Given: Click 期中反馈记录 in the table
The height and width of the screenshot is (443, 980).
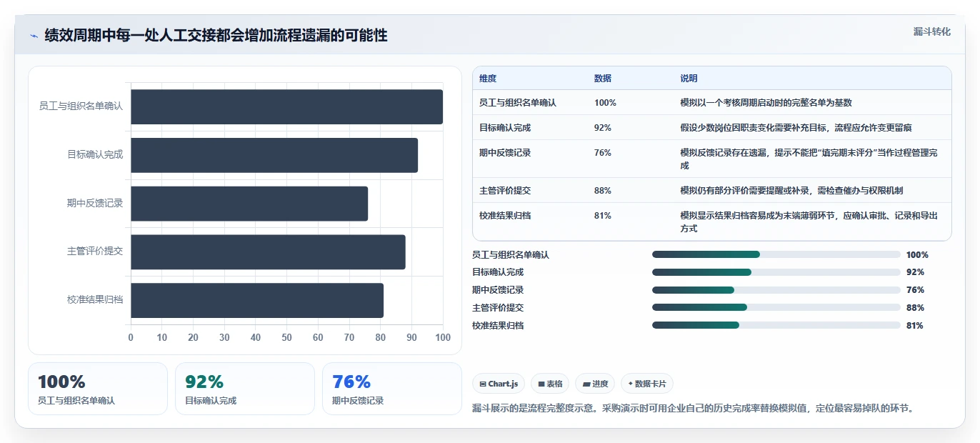Looking at the screenshot, I should pos(505,152).
